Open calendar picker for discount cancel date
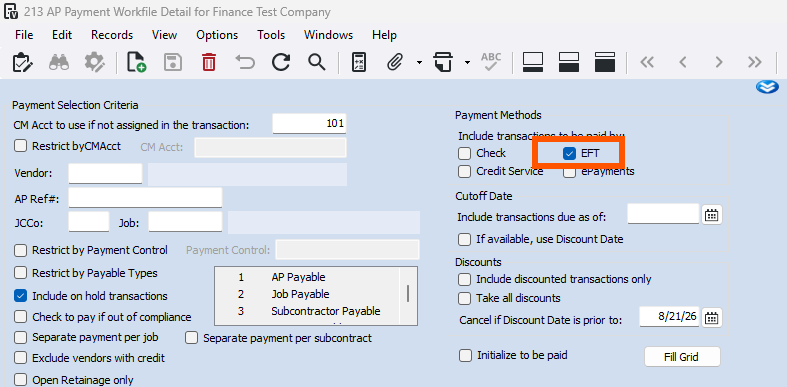 point(712,318)
